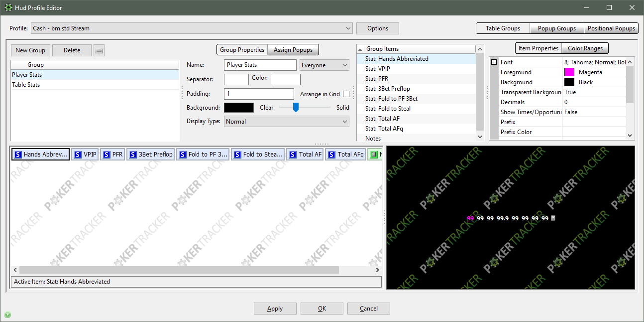Open the Group Properties tab

pyautogui.click(x=242, y=50)
